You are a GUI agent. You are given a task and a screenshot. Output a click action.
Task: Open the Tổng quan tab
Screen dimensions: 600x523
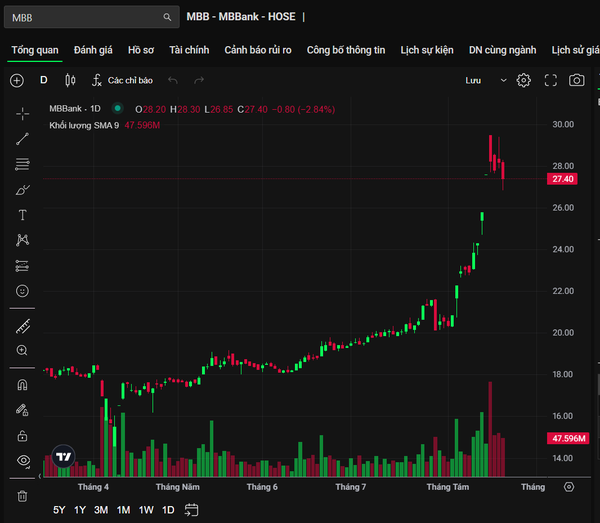click(35, 50)
